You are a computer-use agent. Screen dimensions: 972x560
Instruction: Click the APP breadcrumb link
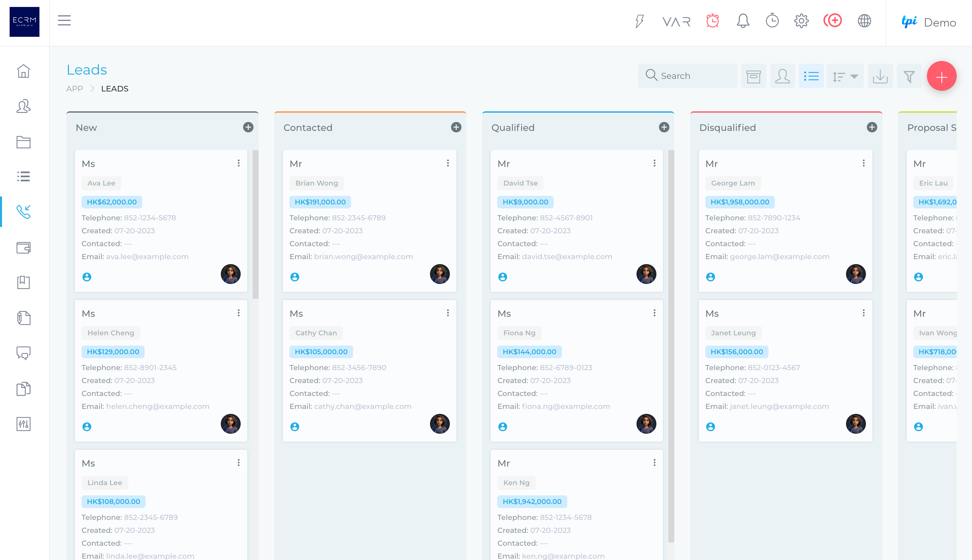coord(75,89)
